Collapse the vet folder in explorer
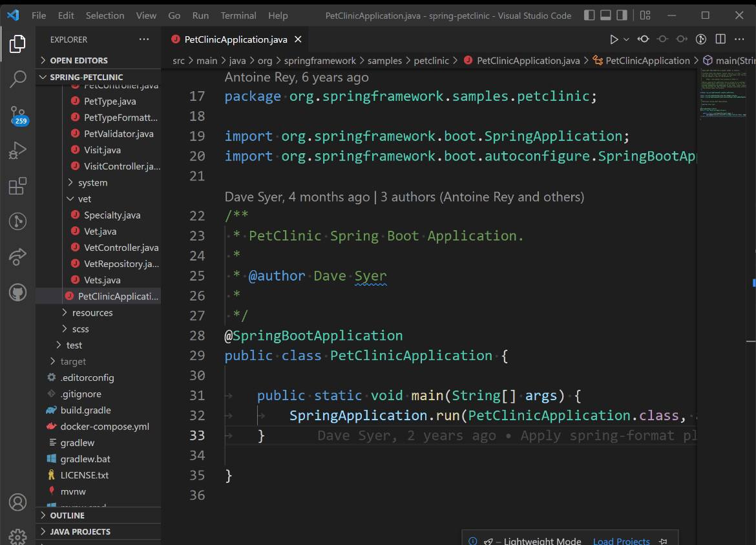The height and width of the screenshot is (545, 756). (x=84, y=198)
